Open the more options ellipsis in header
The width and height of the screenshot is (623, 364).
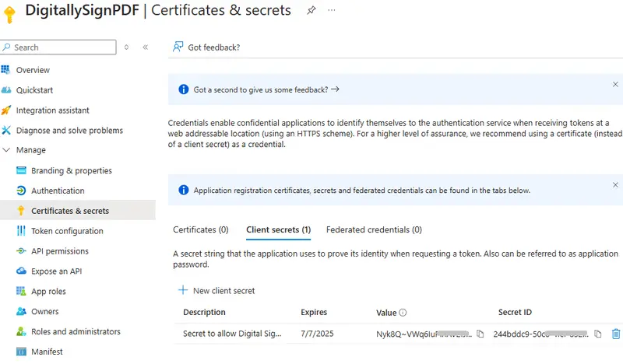pyautogui.click(x=332, y=10)
